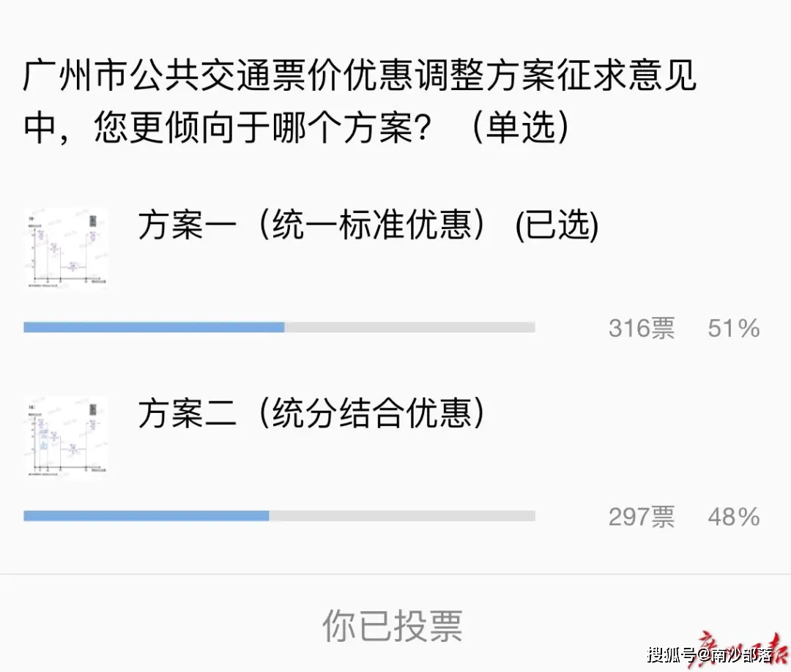Click the blue filled part of 方案二 bar
This screenshot has height=672, width=791.
pos(146,516)
